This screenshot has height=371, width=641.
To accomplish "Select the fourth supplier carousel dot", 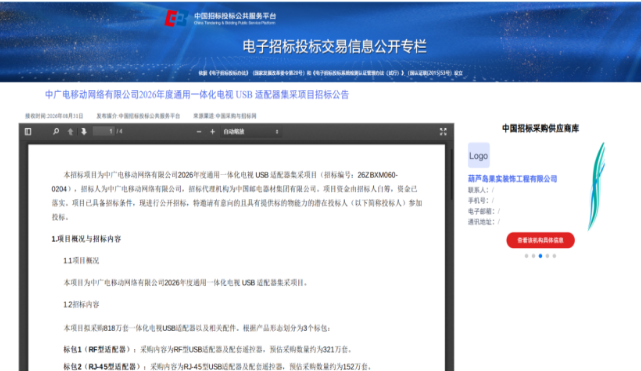I will pos(547,256).
